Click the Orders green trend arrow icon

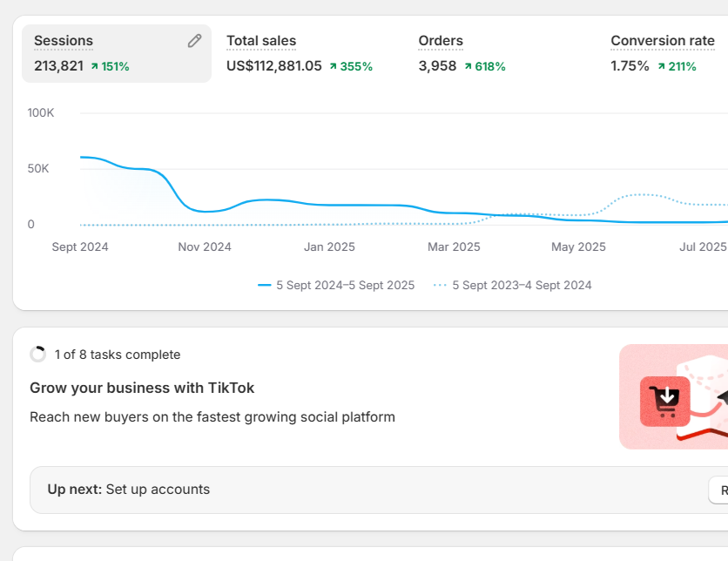[x=468, y=66]
